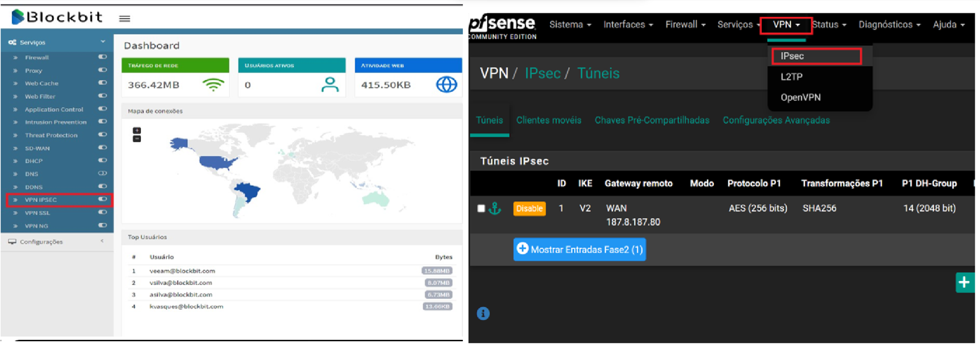Image resolution: width=980 pixels, height=351 pixels.
Task: Click the pfSense logo
Action: [x=502, y=27]
